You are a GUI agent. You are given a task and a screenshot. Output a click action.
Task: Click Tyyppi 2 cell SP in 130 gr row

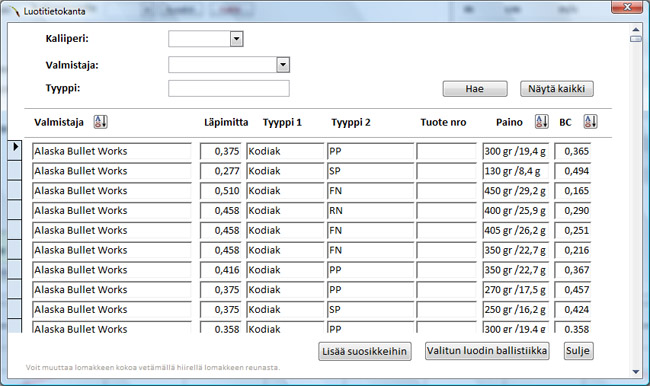(370, 171)
